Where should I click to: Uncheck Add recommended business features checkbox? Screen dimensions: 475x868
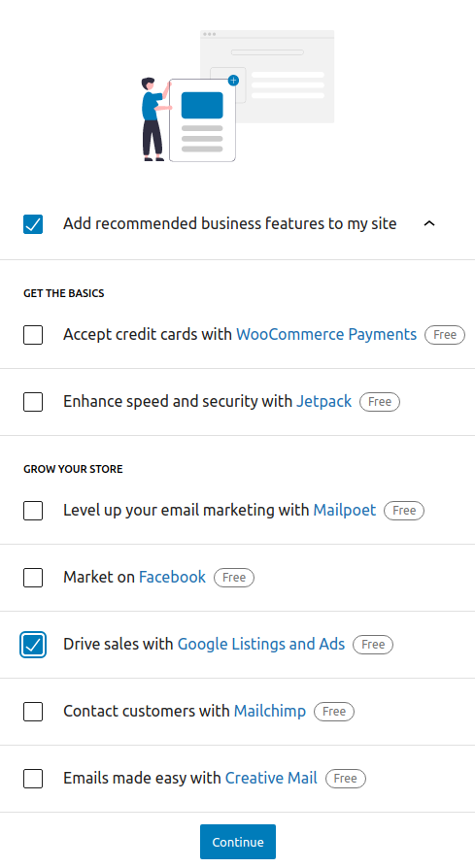[33, 224]
